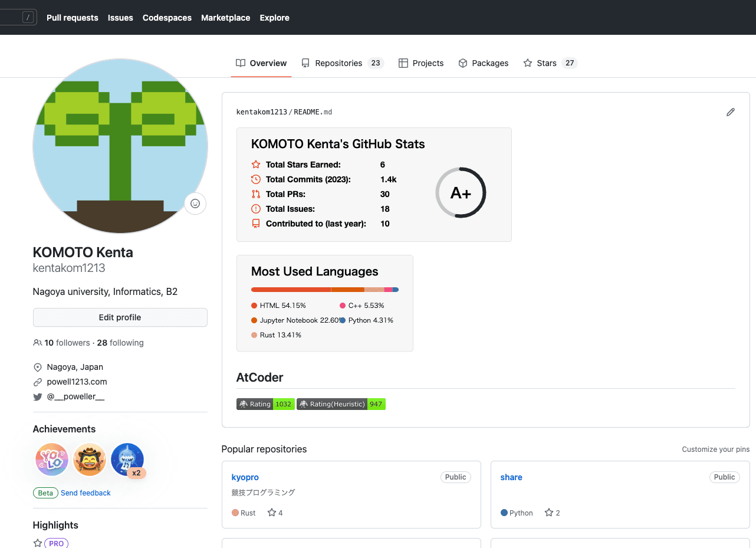Set status via smiley icon on avatar
Image resolution: width=756 pixels, height=548 pixels.
(x=195, y=204)
